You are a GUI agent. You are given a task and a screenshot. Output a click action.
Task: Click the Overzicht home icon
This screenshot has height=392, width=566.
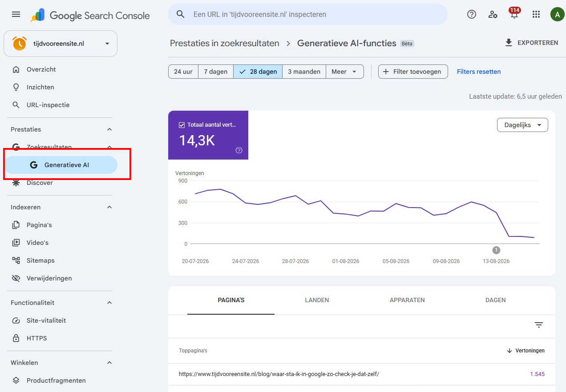[16, 69]
